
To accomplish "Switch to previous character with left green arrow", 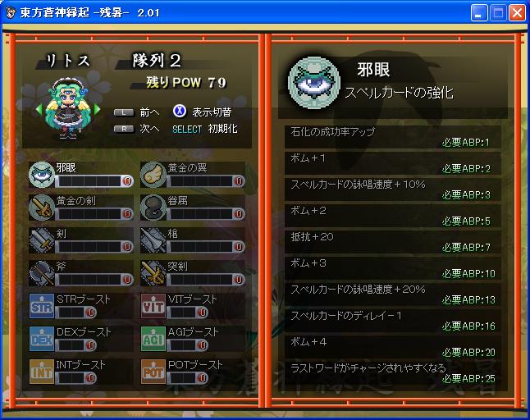I will tap(39, 109).
